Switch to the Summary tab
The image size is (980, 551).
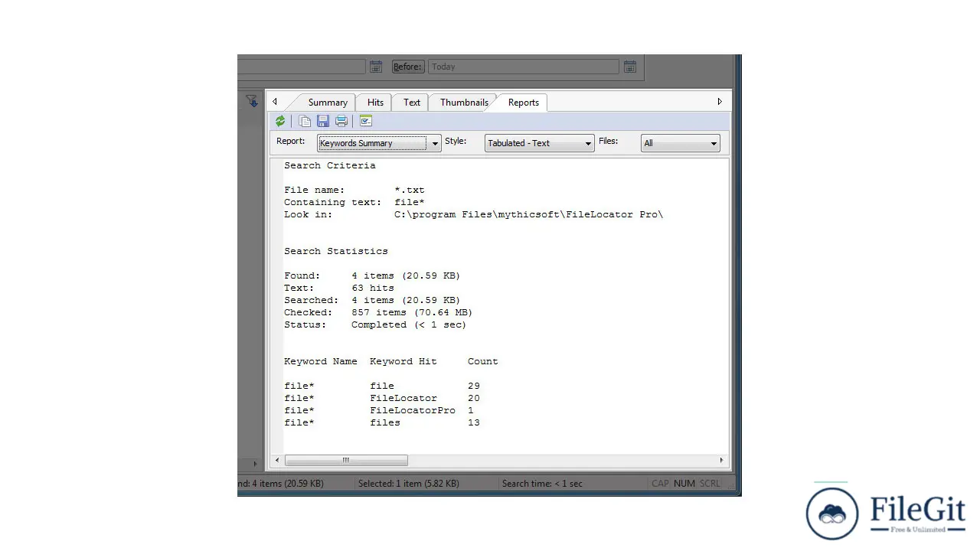coord(328,103)
